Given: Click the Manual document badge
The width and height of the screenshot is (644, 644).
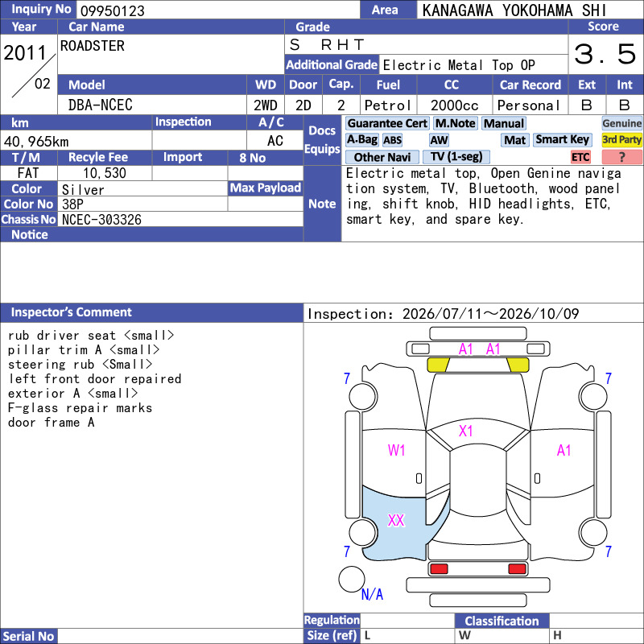Looking at the screenshot, I should [504, 124].
